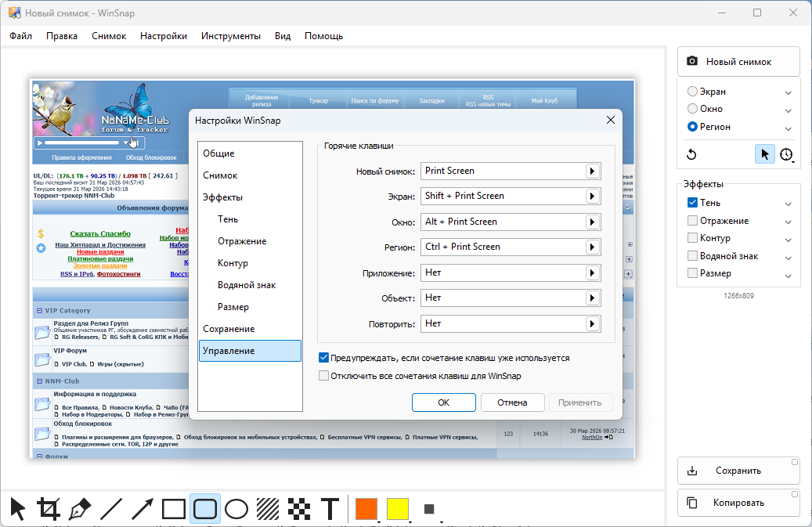
Task: Activate the Text tool
Action: pos(330,509)
